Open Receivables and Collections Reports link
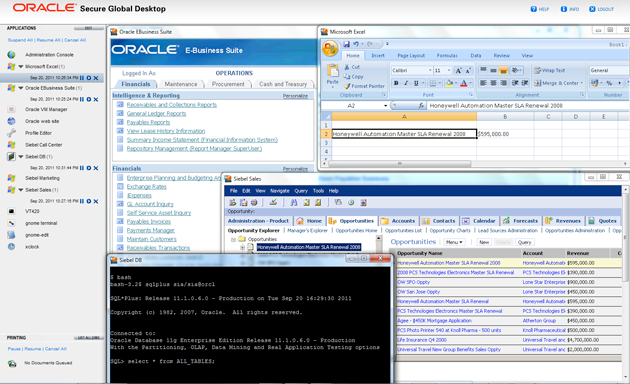This screenshot has width=630, height=384. [172, 105]
